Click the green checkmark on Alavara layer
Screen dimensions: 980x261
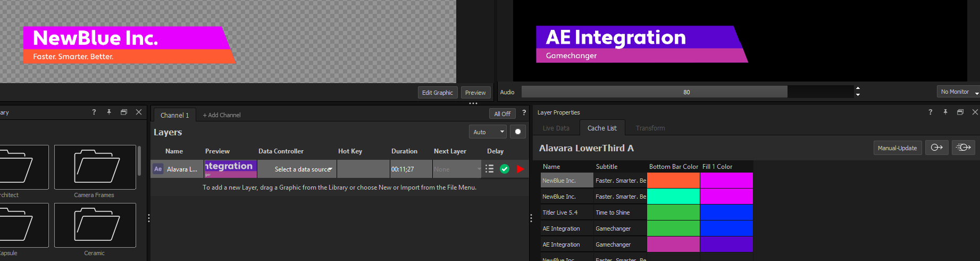(505, 169)
